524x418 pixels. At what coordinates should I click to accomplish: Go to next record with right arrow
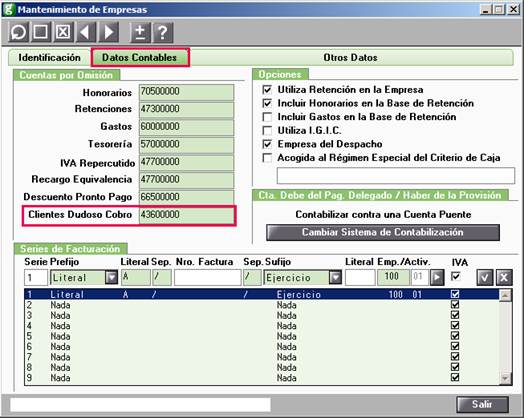(109, 32)
